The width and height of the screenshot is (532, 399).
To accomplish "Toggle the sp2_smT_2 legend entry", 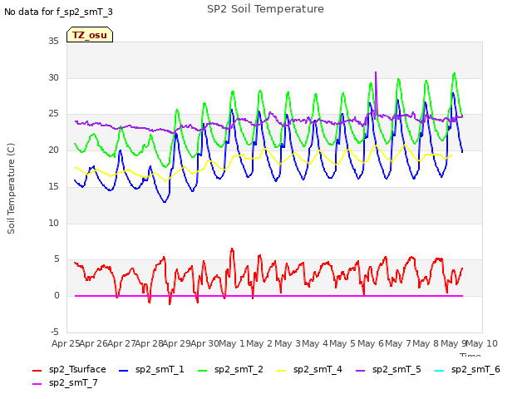I will pos(230,369).
